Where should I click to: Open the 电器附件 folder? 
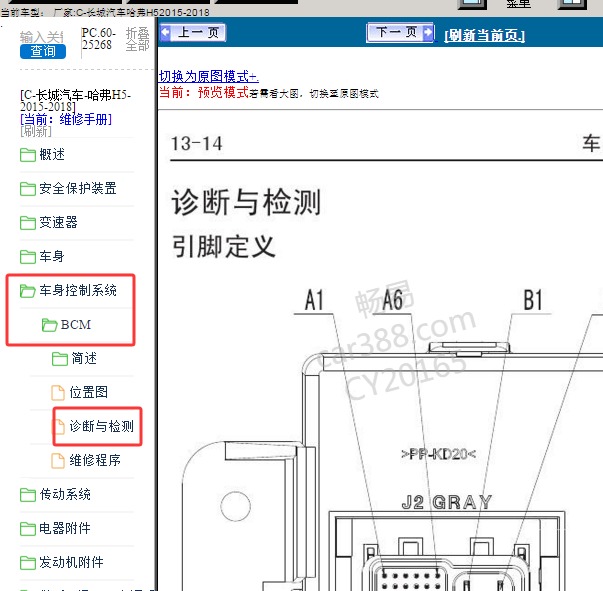(x=65, y=528)
